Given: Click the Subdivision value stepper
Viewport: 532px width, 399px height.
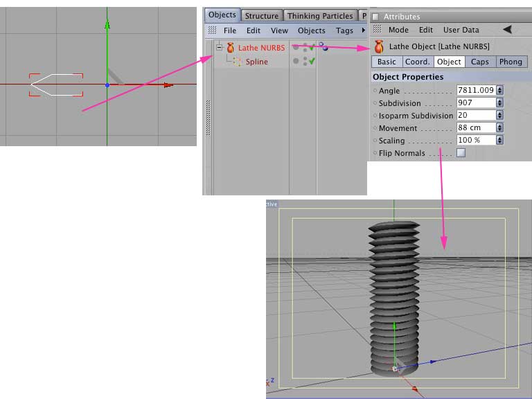Looking at the screenshot, I should pyautogui.click(x=499, y=103).
